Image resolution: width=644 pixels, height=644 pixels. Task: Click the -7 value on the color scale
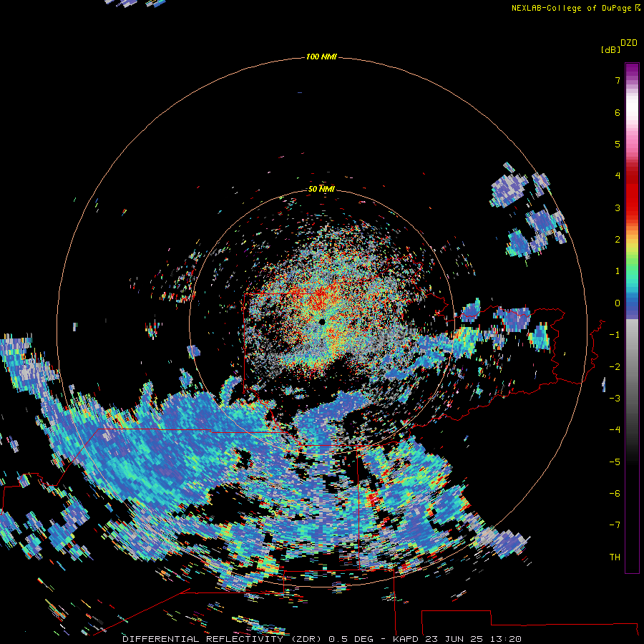(615, 525)
